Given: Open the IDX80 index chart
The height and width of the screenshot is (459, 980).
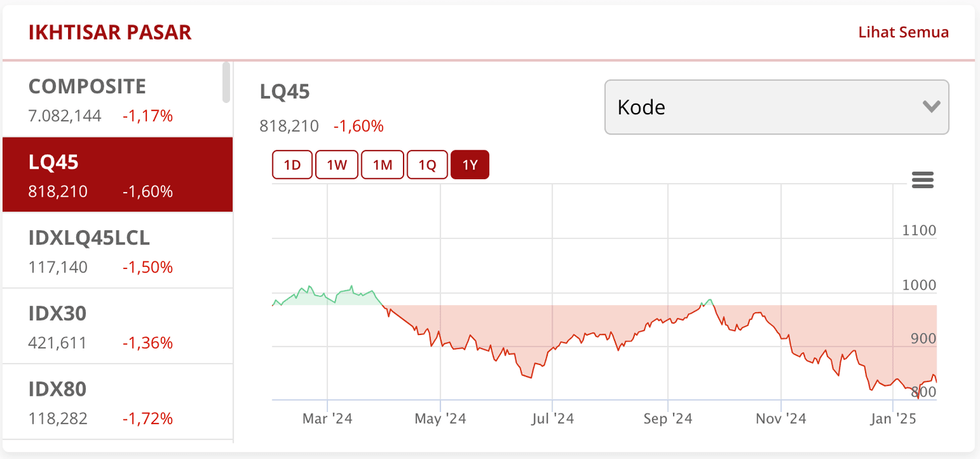Looking at the screenshot, I should 116,402.
